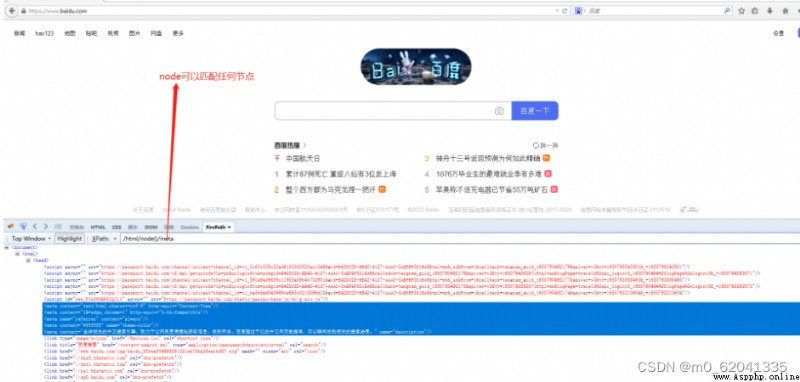The image size is (800, 382).
Task: Open the 视频 link in Baidu top nav
Action: coord(113,34)
